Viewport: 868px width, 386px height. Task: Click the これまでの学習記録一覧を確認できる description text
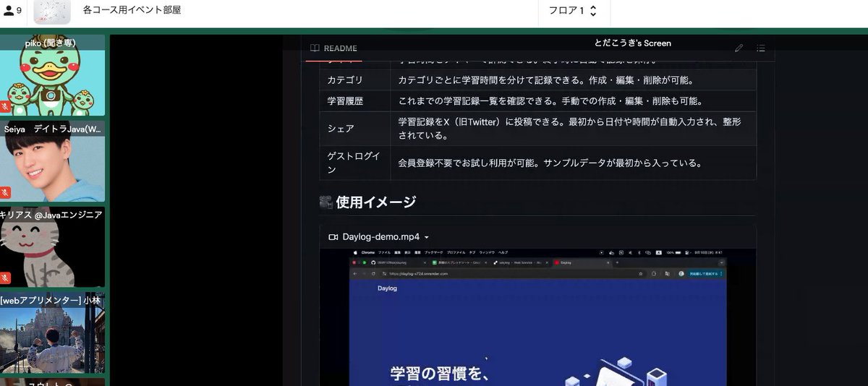pyautogui.click(x=550, y=100)
